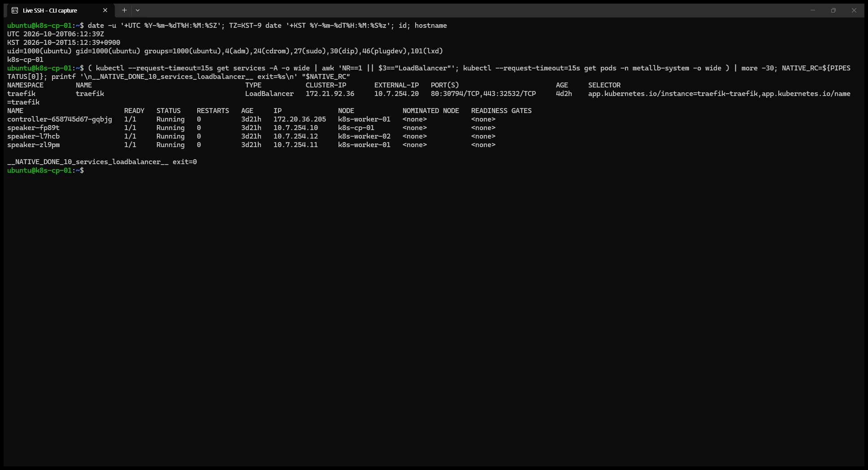Click the service age 4d2h
868x470 pixels.
click(x=564, y=94)
